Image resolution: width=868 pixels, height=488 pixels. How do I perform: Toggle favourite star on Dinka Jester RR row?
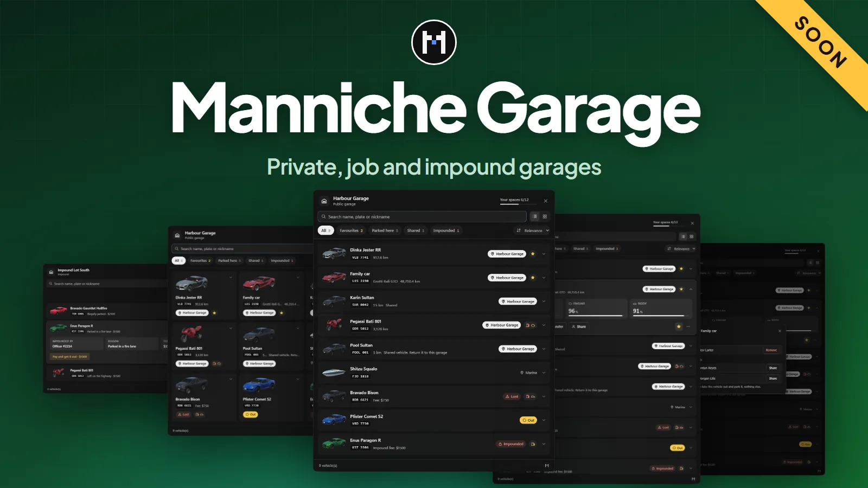coord(533,254)
